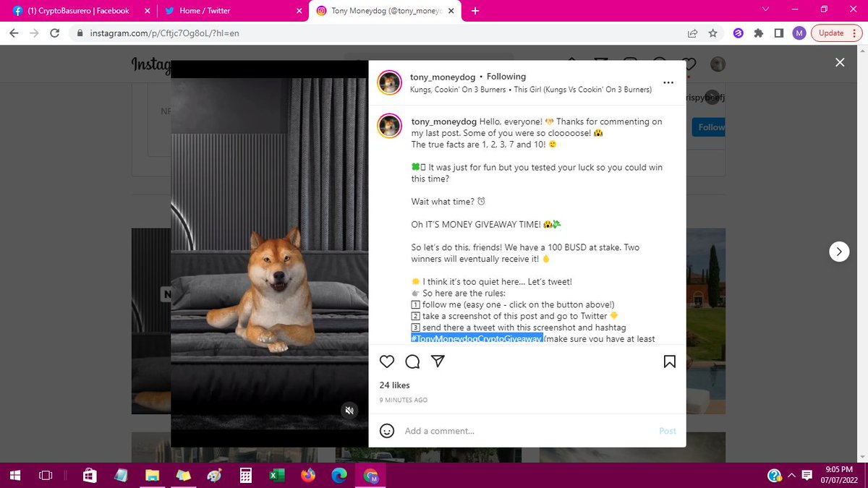The image size is (868, 488).
Task: Open the three-dot post options menu
Action: pos(668,83)
